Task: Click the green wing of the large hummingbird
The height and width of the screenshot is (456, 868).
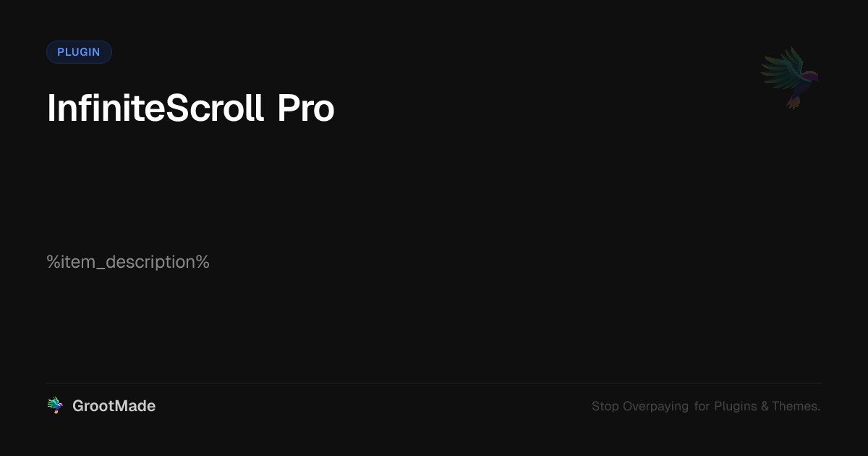Action: [x=780, y=69]
